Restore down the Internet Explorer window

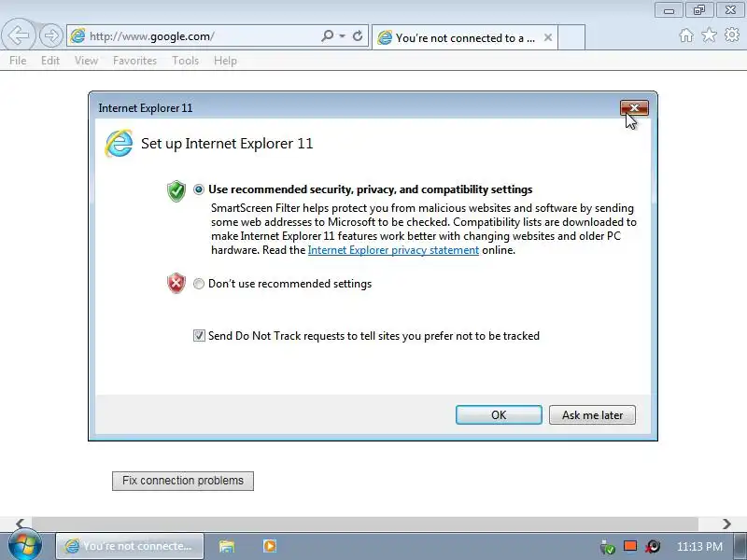(x=698, y=10)
